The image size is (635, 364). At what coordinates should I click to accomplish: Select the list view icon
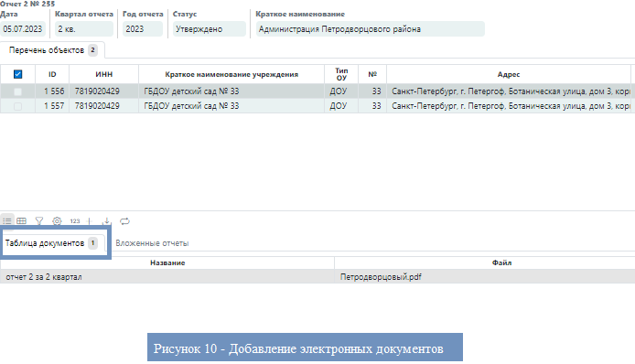tap(7, 221)
